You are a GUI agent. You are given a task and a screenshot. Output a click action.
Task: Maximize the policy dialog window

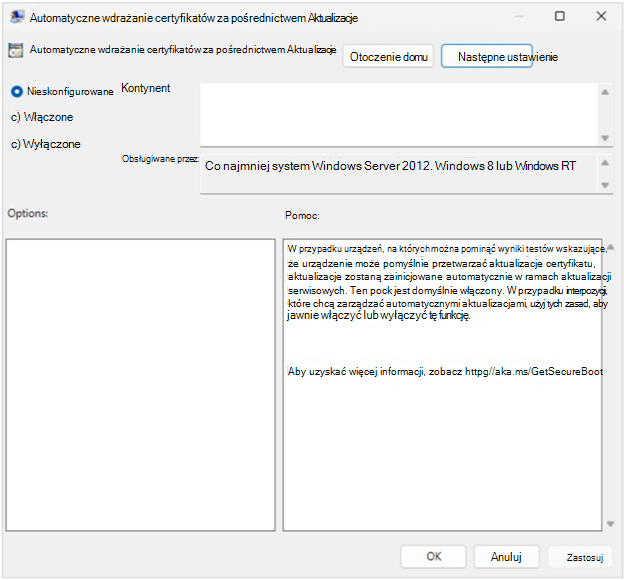[560, 16]
